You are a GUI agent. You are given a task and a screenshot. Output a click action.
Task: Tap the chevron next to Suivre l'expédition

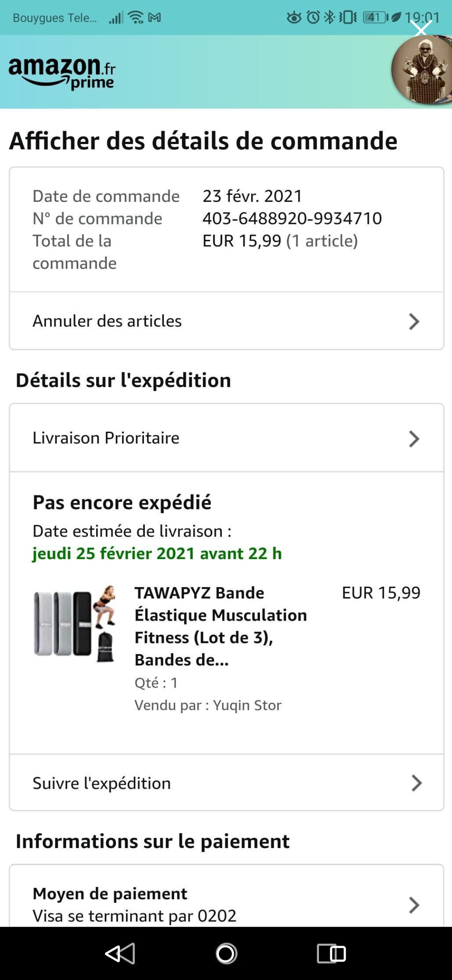(416, 783)
